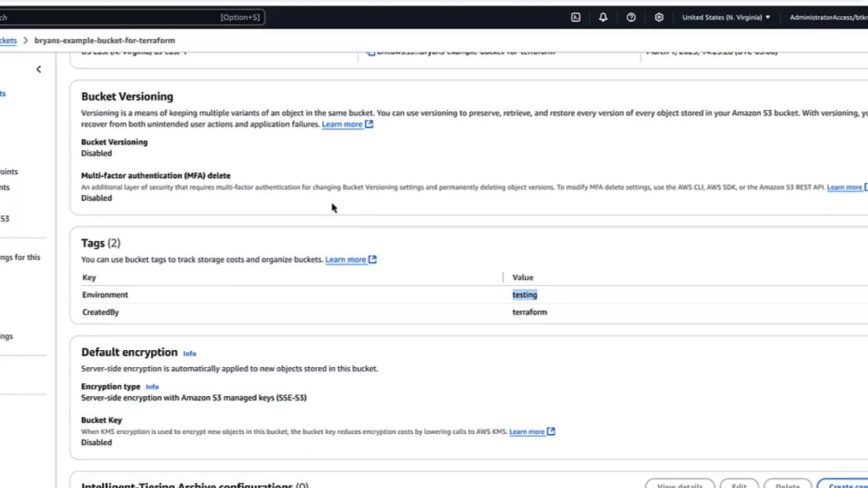Expand the United States (N. Virginia) region dropdown
868x488 pixels.
tap(726, 17)
